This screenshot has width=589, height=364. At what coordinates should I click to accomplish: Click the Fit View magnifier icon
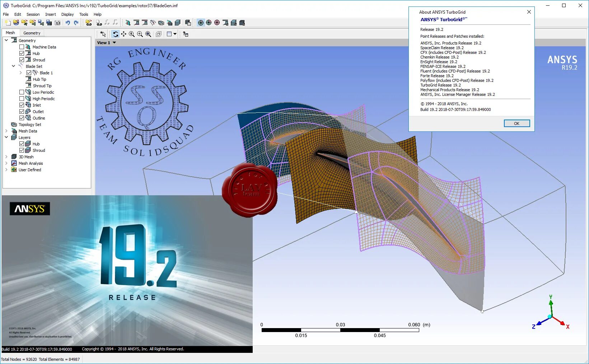148,34
